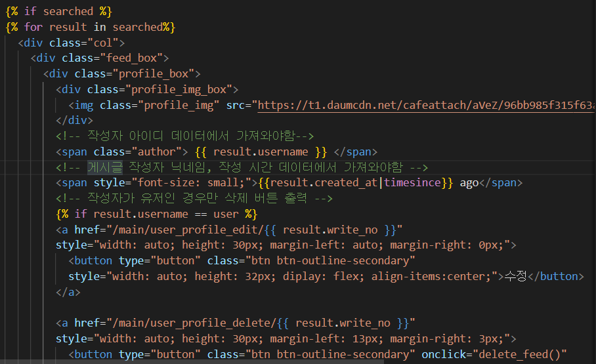The height and width of the screenshot is (364, 596).
Task: Click 'result.created_at' in the template expression
Action: click(x=324, y=183)
